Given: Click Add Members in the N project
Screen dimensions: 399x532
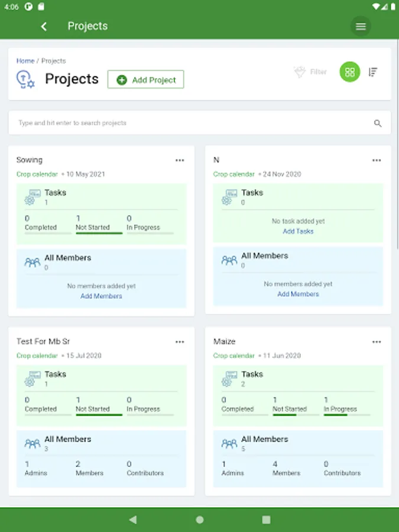Looking at the screenshot, I should (298, 294).
